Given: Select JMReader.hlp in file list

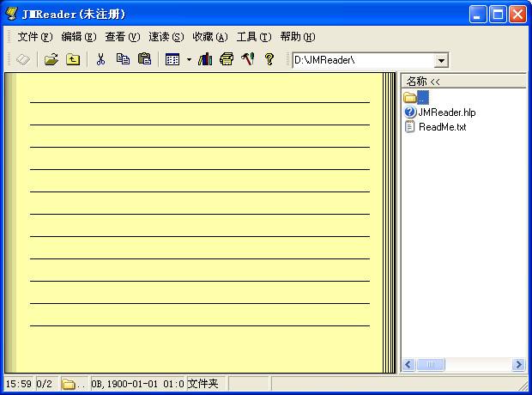Looking at the screenshot, I should point(446,112).
